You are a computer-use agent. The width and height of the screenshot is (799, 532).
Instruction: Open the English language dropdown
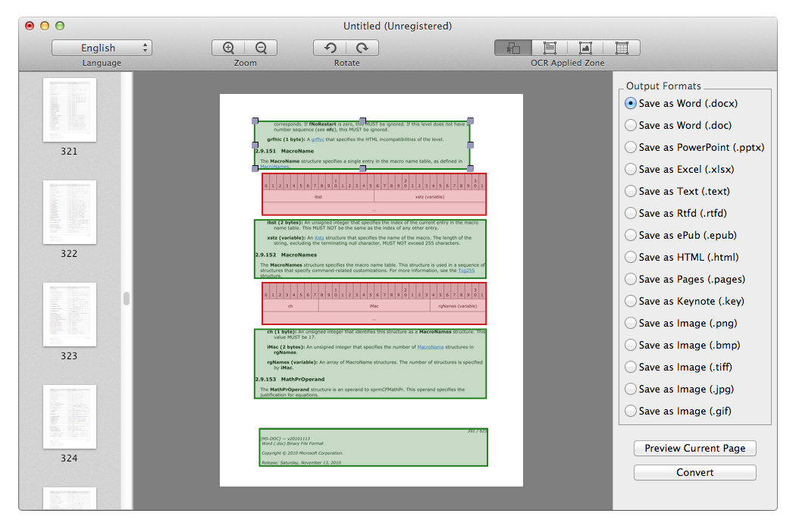102,48
